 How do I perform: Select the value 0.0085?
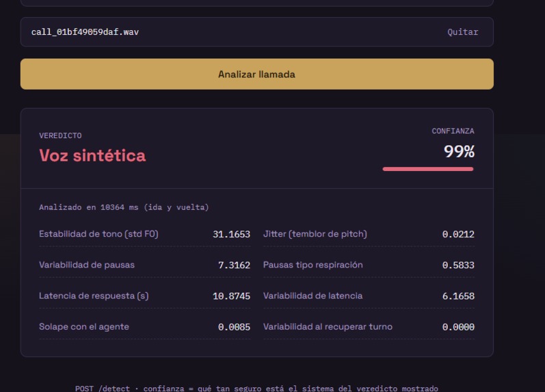(x=235, y=327)
